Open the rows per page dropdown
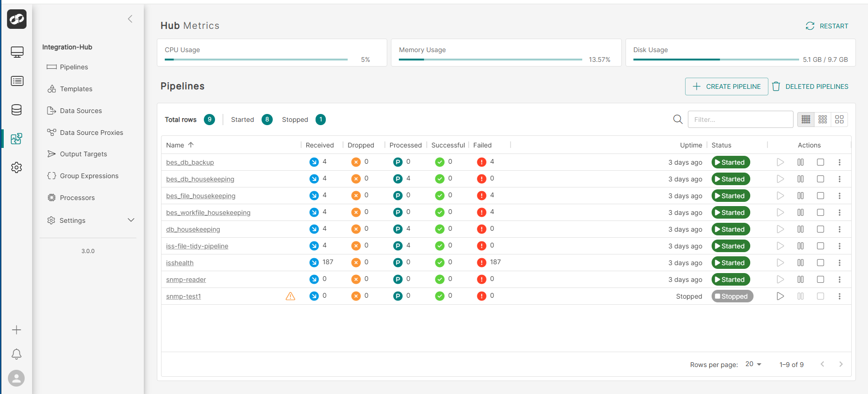Viewport: 868px width, 394px height. [753, 364]
